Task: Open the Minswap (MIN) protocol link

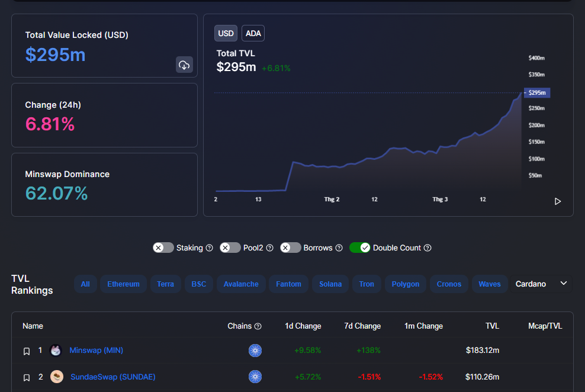Action: [x=97, y=350]
